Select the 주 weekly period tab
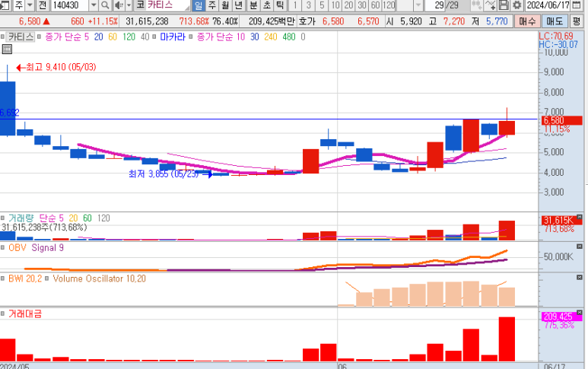The height and width of the screenshot is (369, 588). (x=212, y=5)
